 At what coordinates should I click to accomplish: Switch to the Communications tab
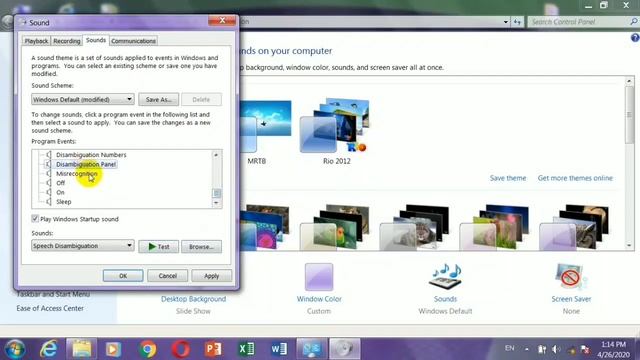[133, 41]
